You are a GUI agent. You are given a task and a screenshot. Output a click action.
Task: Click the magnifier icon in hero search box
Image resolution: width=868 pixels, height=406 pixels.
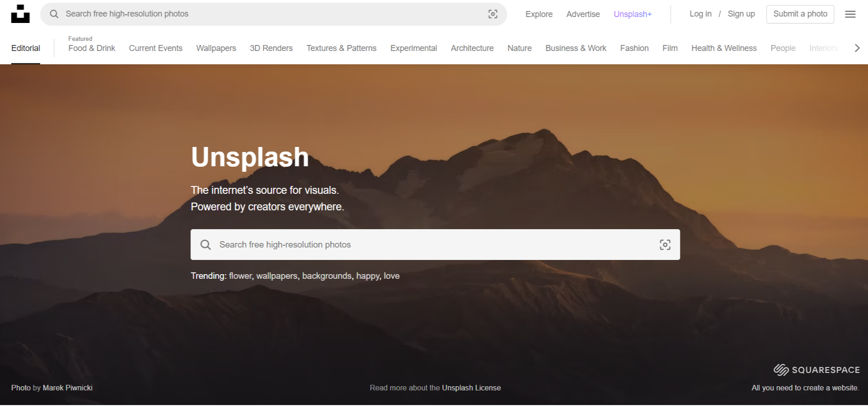206,245
